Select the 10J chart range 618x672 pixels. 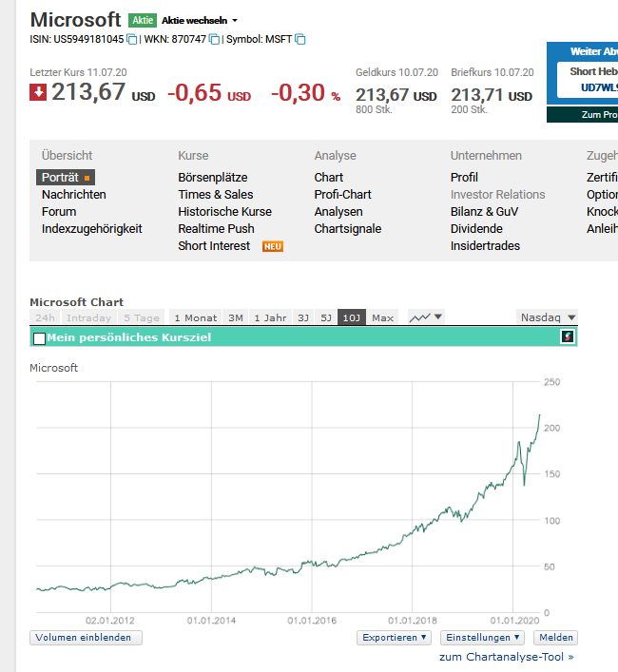pyautogui.click(x=352, y=317)
